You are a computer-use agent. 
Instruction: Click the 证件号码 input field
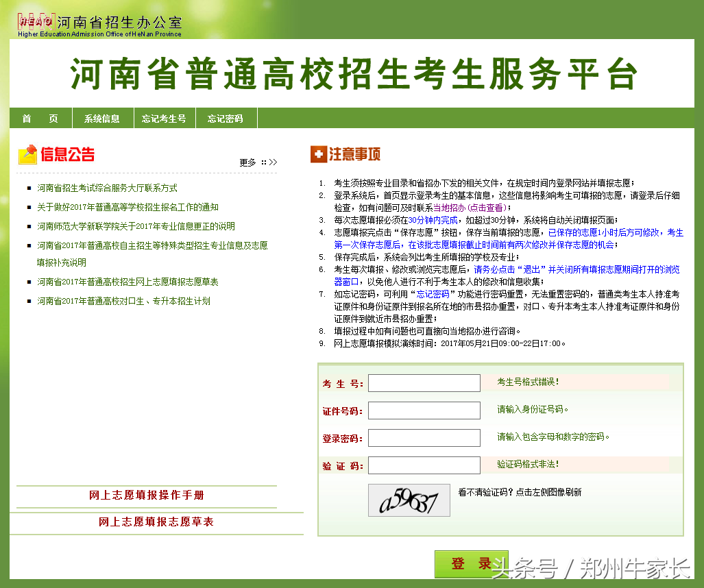(424, 411)
